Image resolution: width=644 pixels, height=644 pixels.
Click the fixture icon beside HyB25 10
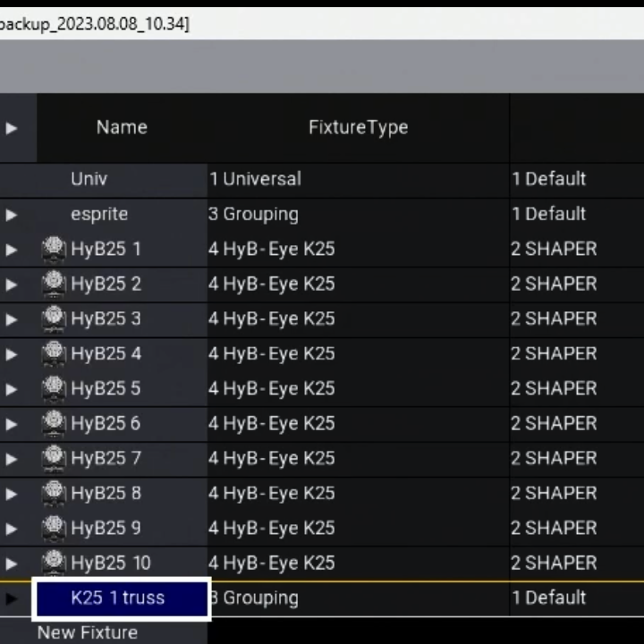[54, 563]
